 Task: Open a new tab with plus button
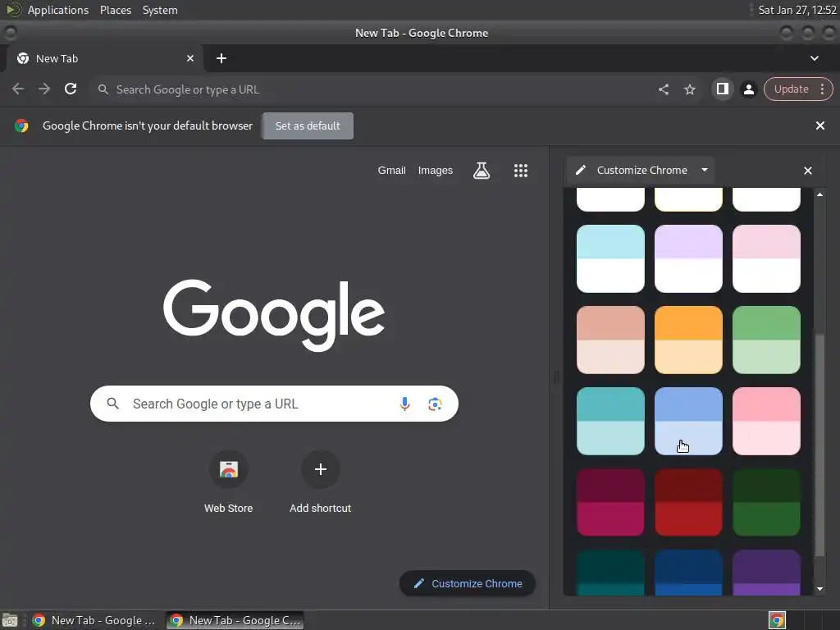click(221, 58)
